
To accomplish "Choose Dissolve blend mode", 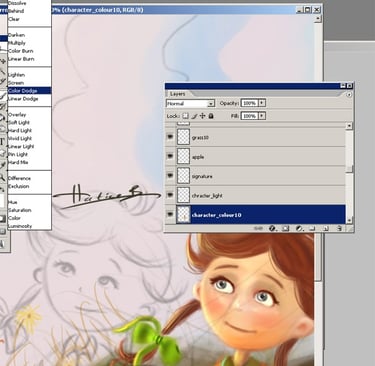I will click(29, 3).
